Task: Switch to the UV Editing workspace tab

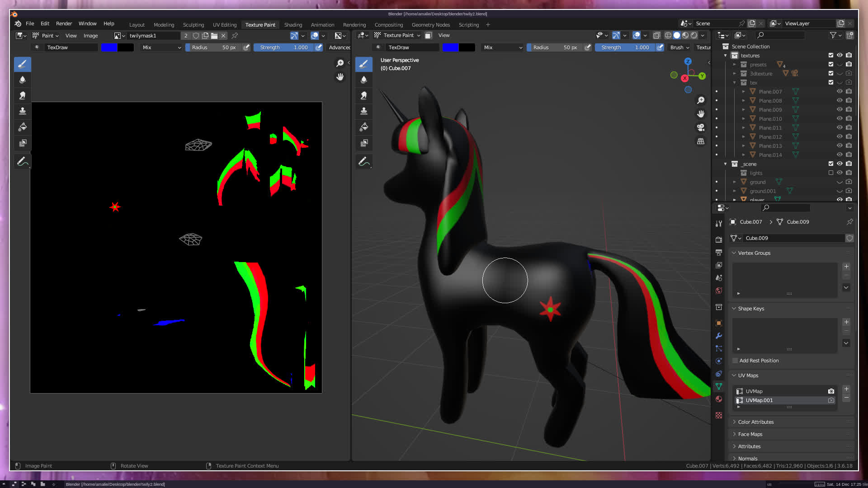Action: (x=225, y=25)
